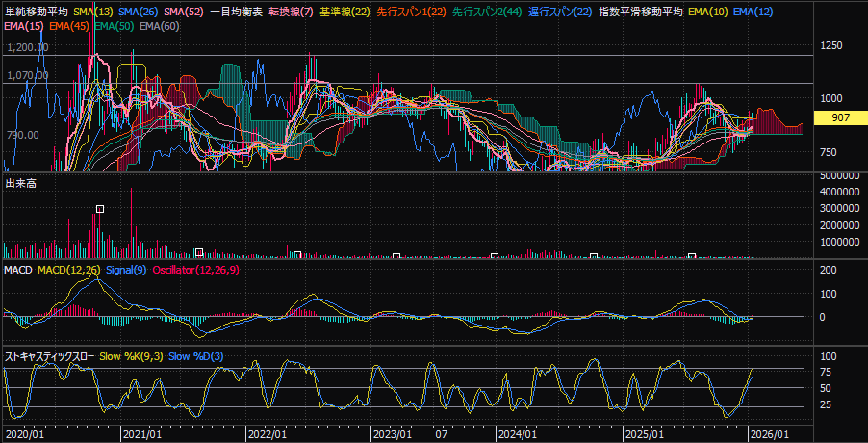The image size is (868, 443).
Task: Select the 遅行スパン(22) legend entry
Action: [560, 12]
